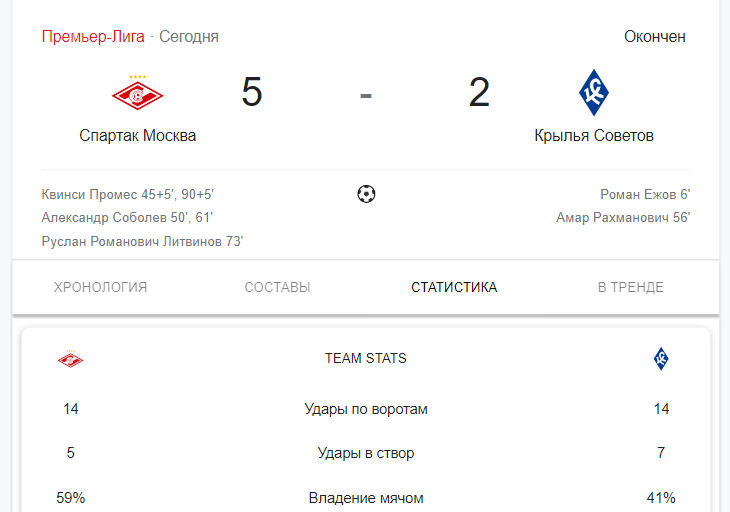Click small Spartak logo in Team Stats
The image size is (730, 512).
(70, 359)
